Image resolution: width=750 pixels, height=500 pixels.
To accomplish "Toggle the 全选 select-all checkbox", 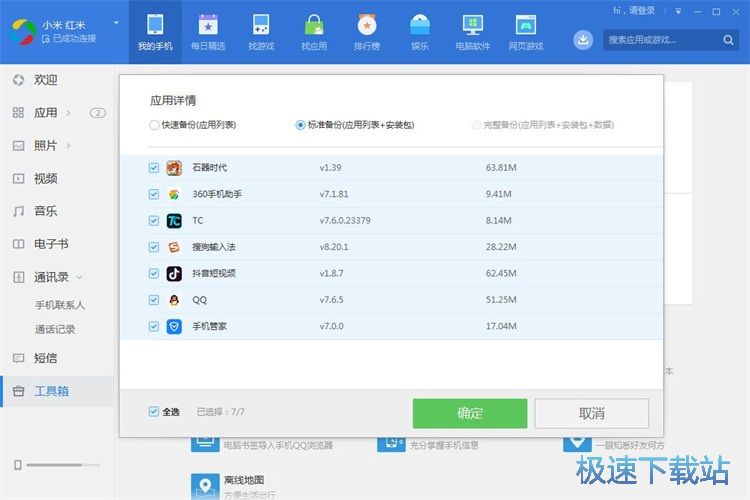I will click(x=154, y=411).
